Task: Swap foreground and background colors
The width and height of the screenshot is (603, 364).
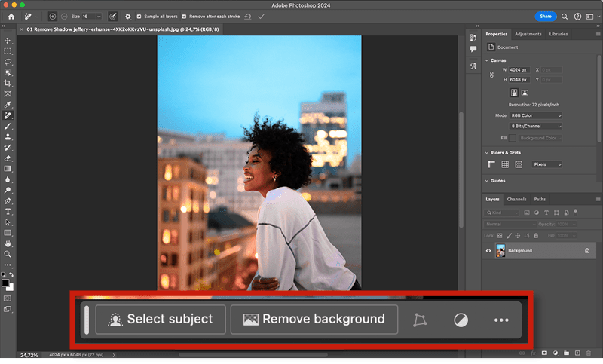Action: pos(11,274)
